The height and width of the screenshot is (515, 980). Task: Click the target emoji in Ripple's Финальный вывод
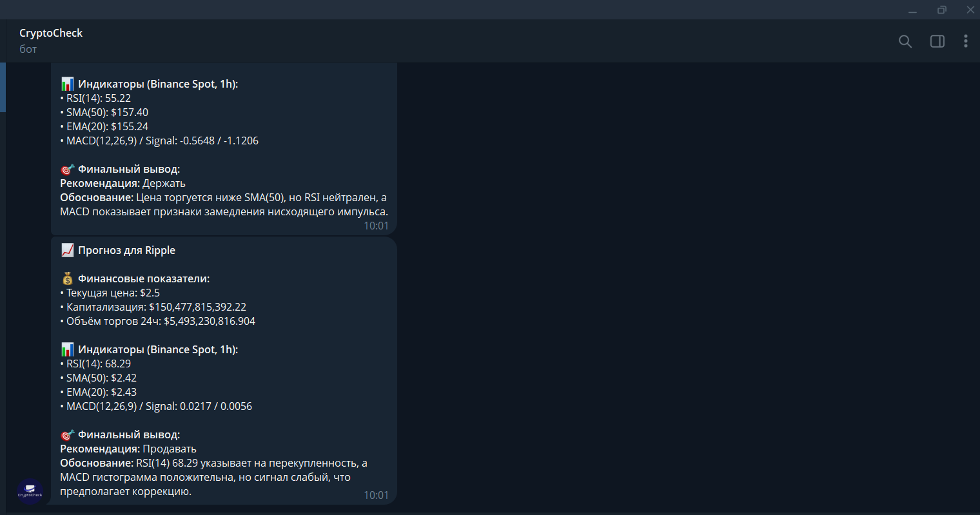68,434
